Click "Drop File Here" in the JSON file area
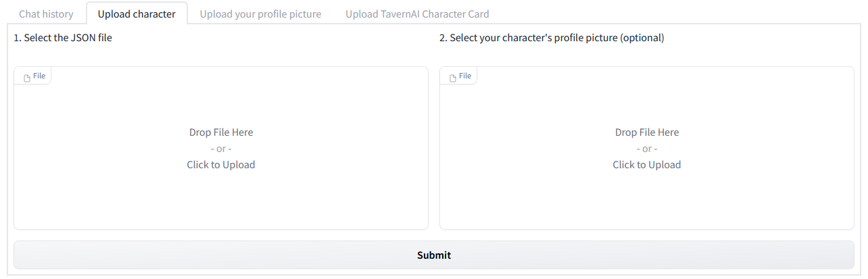 221,132
